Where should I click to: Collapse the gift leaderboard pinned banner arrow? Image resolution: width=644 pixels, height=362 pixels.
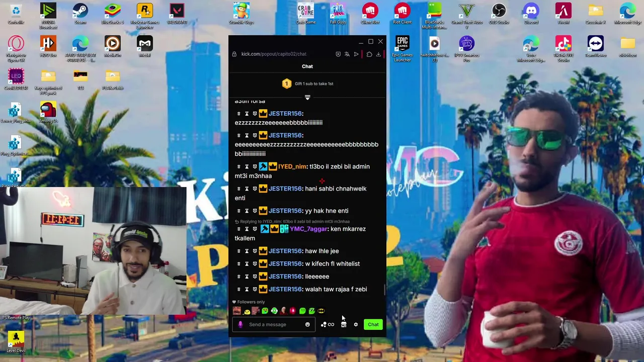pyautogui.click(x=307, y=98)
